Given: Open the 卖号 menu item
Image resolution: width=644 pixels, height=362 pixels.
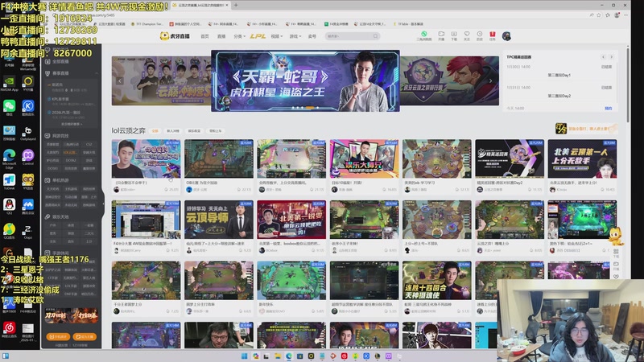Looking at the screenshot, I should pyautogui.click(x=312, y=36).
